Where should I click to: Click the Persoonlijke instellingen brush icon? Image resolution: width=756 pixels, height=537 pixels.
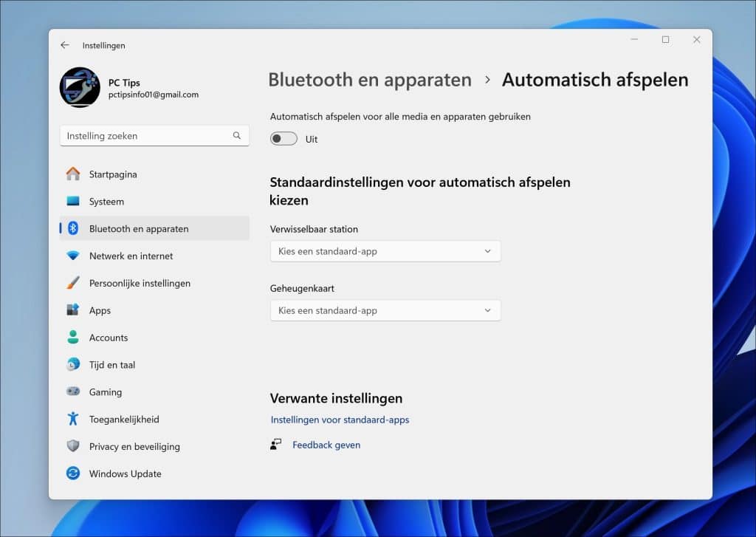point(73,283)
